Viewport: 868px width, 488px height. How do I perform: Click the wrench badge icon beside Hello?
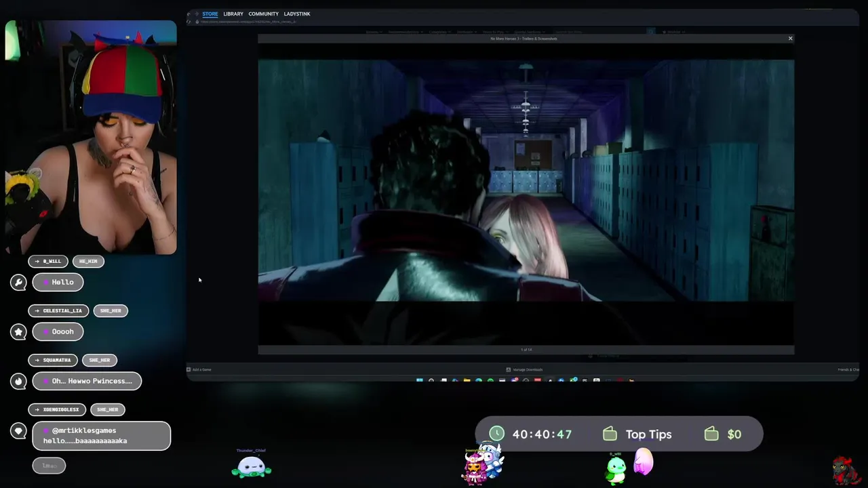click(x=18, y=282)
